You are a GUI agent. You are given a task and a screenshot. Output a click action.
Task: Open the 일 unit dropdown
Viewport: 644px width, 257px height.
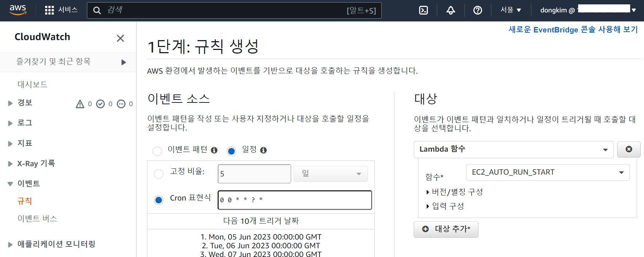pyautogui.click(x=331, y=174)
